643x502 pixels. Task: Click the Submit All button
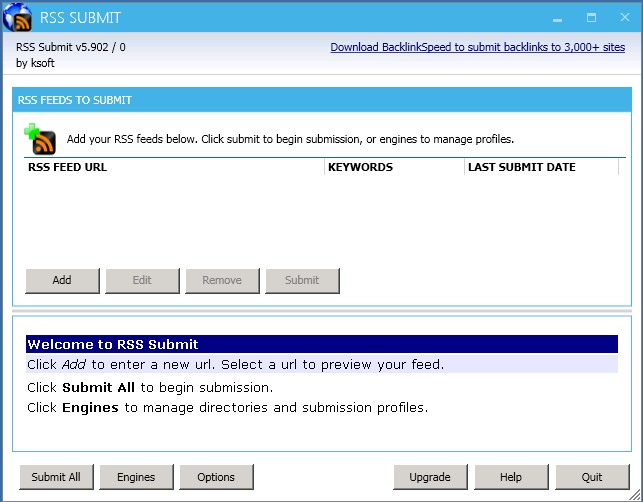point(56,477)
